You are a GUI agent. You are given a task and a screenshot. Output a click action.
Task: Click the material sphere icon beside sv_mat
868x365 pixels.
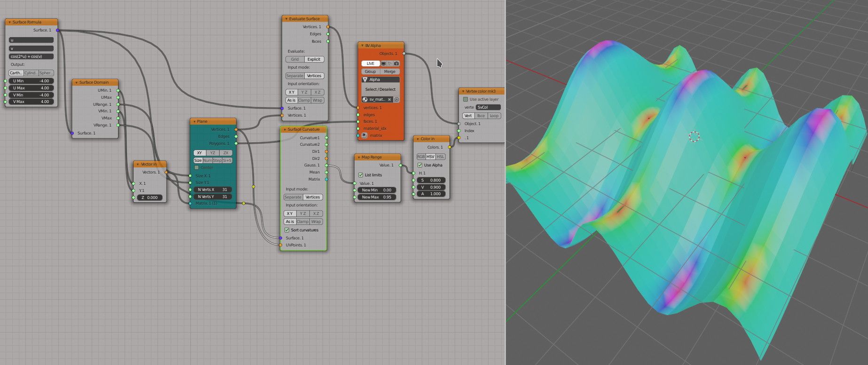pyautogui.click(x=365, y=99)
